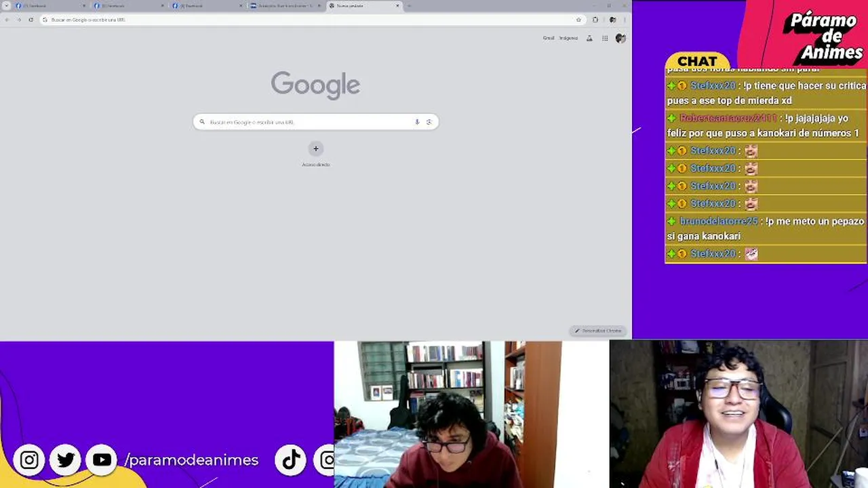Reload the page in Chrome
The image size is (868, 488).
[31, 20]
